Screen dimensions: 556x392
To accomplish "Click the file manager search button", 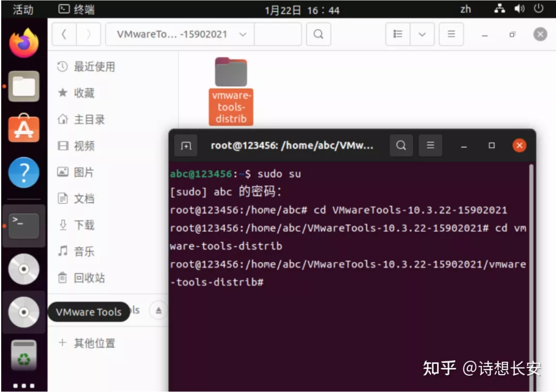I will point(318,34).
